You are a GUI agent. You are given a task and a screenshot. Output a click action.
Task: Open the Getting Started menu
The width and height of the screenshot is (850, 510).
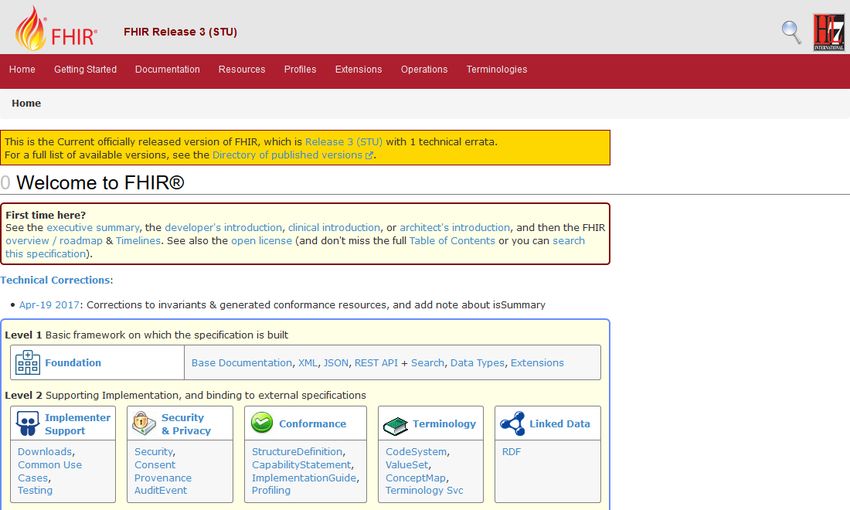[85, 69]
